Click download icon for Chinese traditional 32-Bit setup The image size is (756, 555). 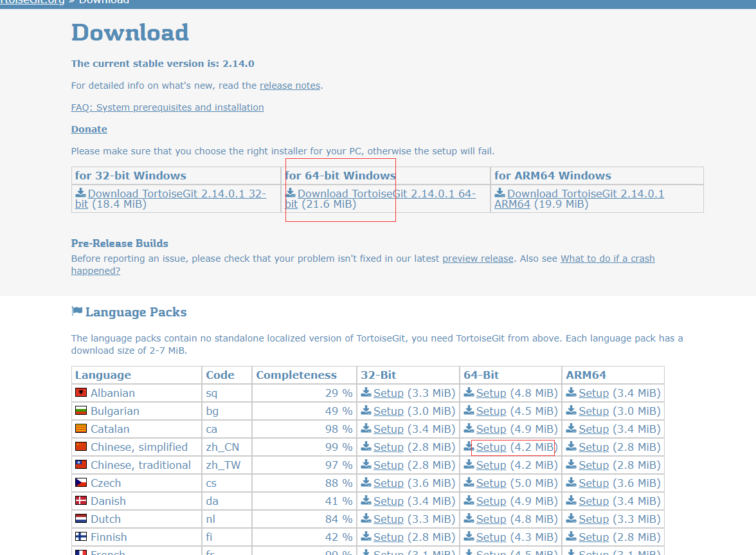click(366, 465)
